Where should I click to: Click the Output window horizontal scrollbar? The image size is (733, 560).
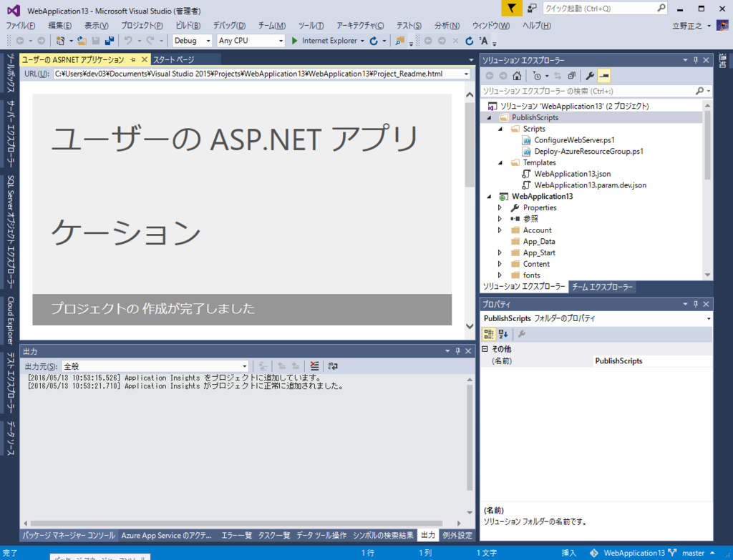click(x=236, y=523)
